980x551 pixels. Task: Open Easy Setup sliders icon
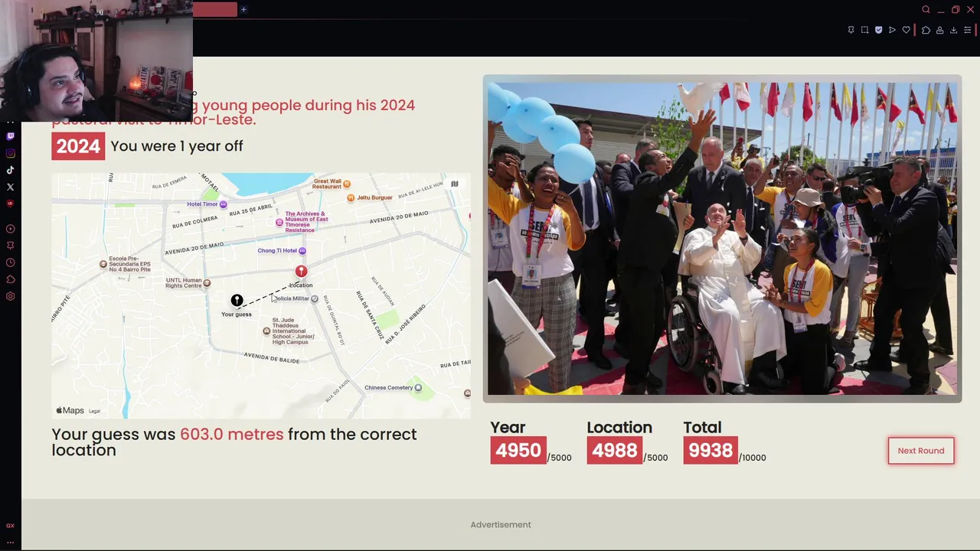[x=967, y=30]
